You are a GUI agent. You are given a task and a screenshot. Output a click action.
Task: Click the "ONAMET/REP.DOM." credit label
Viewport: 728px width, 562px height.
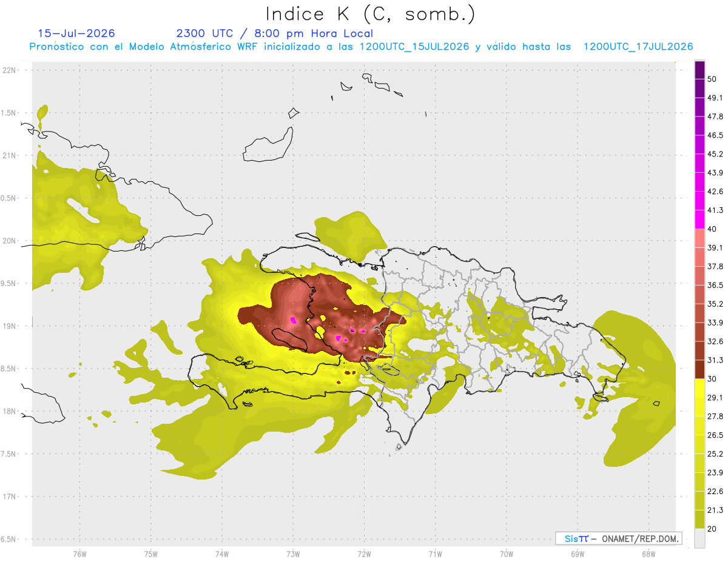tap(640, 538)
